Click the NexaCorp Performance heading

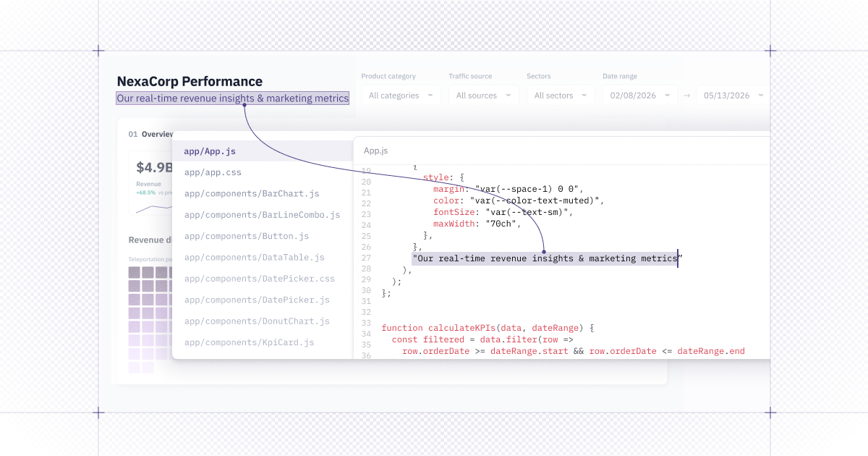[190, 82]
